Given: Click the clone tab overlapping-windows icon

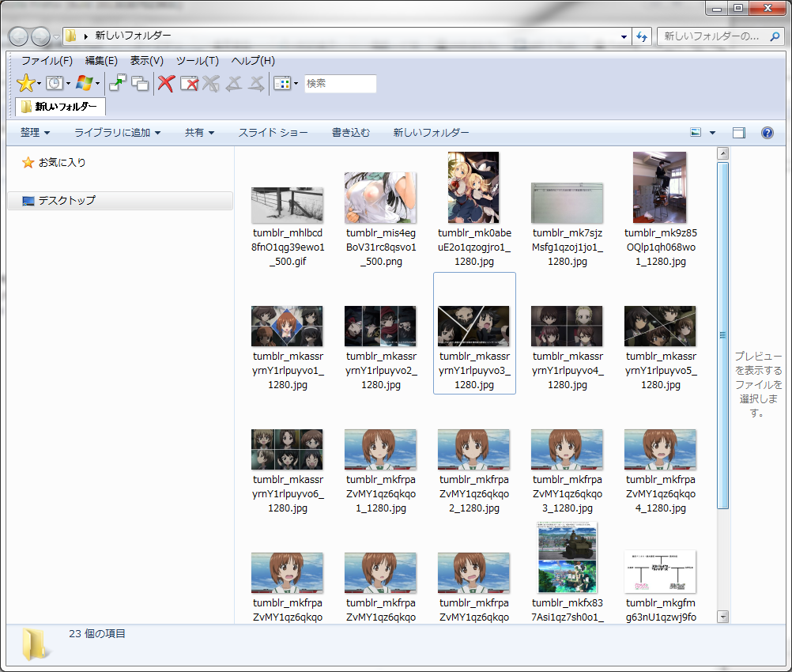Looking at the screenshot, I should pos(140,83).
